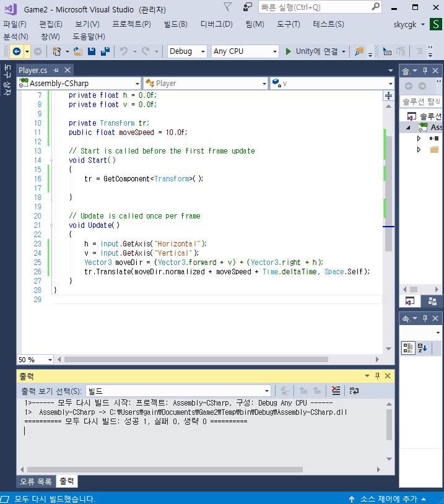Select Categorized view in Properties panel

point(408,348)
